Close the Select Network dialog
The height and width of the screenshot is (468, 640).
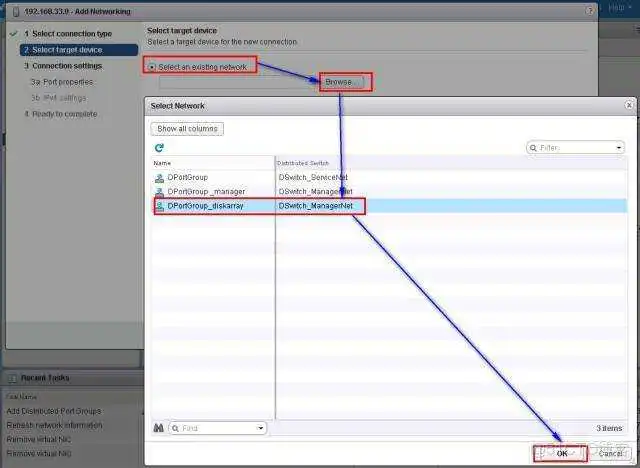point(628,105)
